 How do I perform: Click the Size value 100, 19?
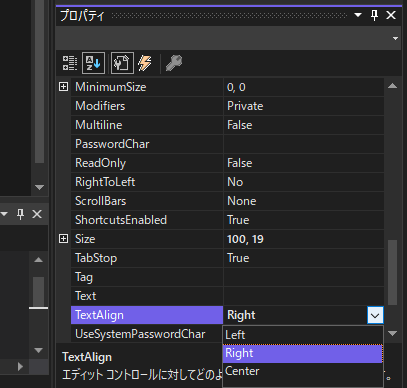(x=304, y=239)
